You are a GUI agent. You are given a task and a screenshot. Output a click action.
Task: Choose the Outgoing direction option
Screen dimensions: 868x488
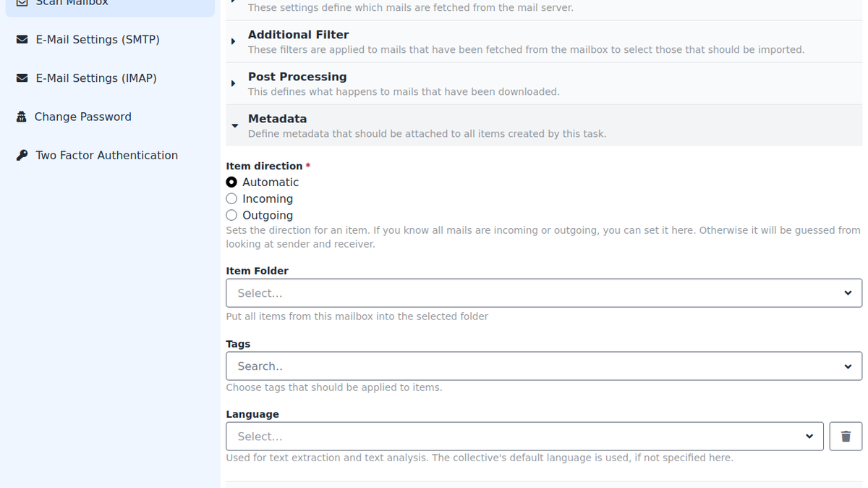[x=231, y=215]
